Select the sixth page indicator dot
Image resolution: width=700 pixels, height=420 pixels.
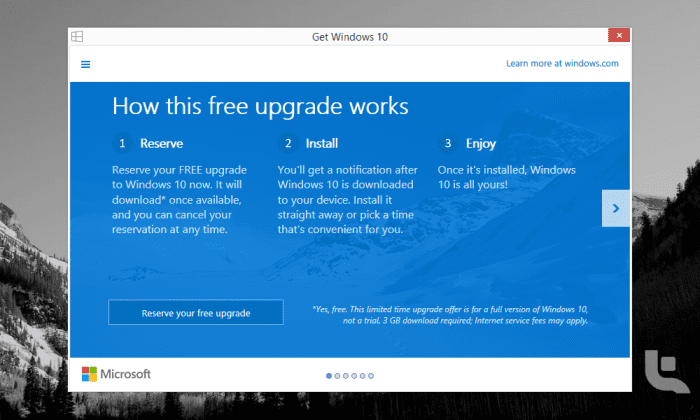pyautogui.click(x=371, y=376)
